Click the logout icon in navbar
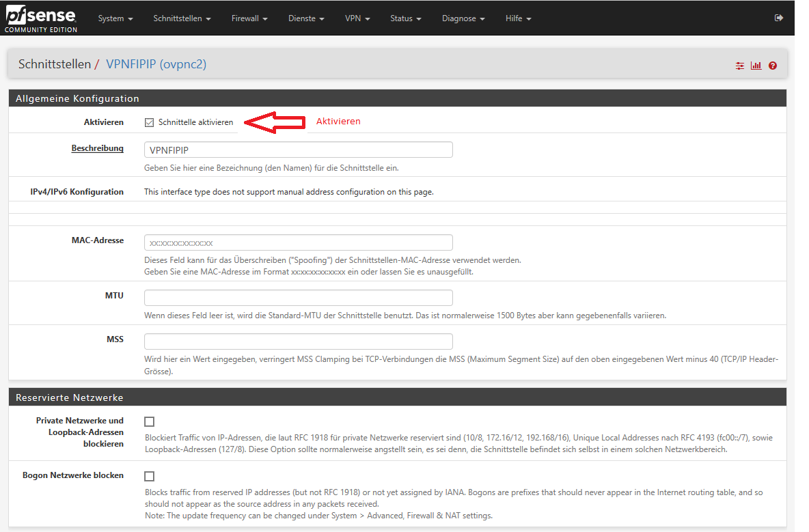Screen dimensions: 809x532 point(778,18)
